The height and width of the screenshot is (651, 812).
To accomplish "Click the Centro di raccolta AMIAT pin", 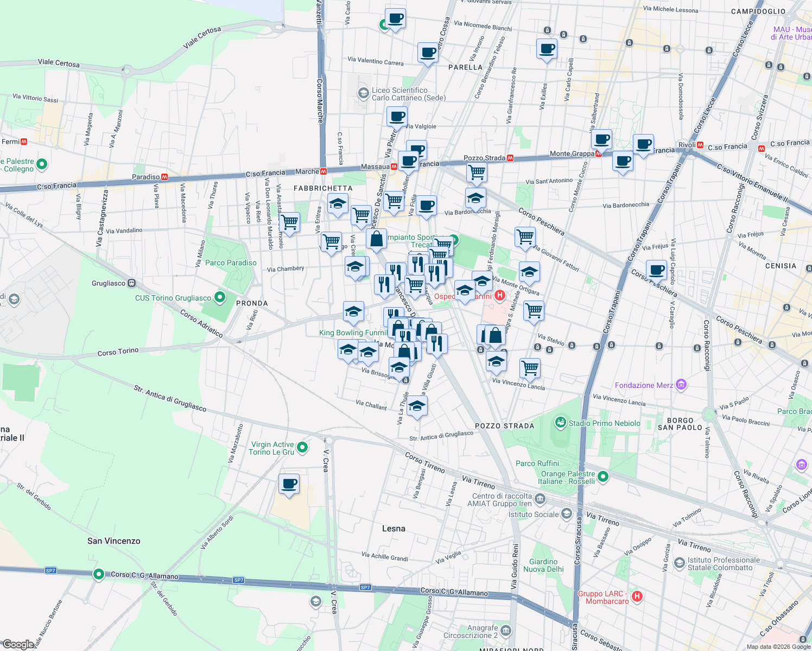I will [x=540, y=499].
